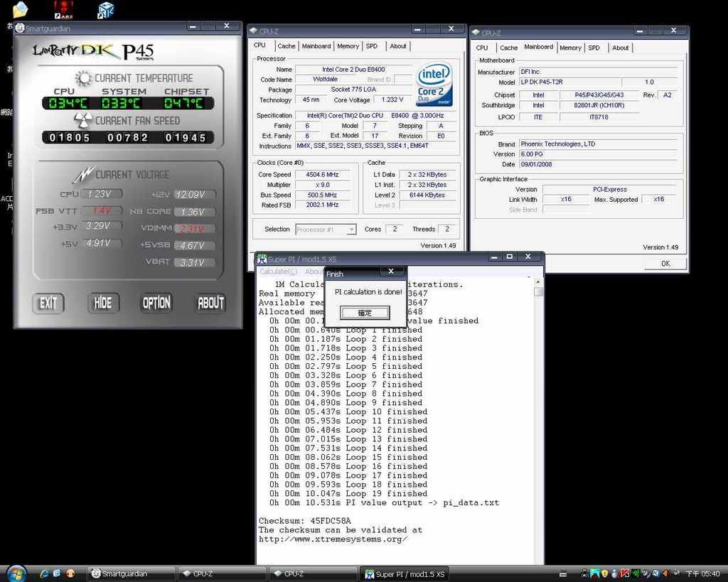The width and height of the screenshot is (728, 582).
Task: Open the SPD tab in left CPU-Z
Action: pyautogui.click(x=371, y=46)
